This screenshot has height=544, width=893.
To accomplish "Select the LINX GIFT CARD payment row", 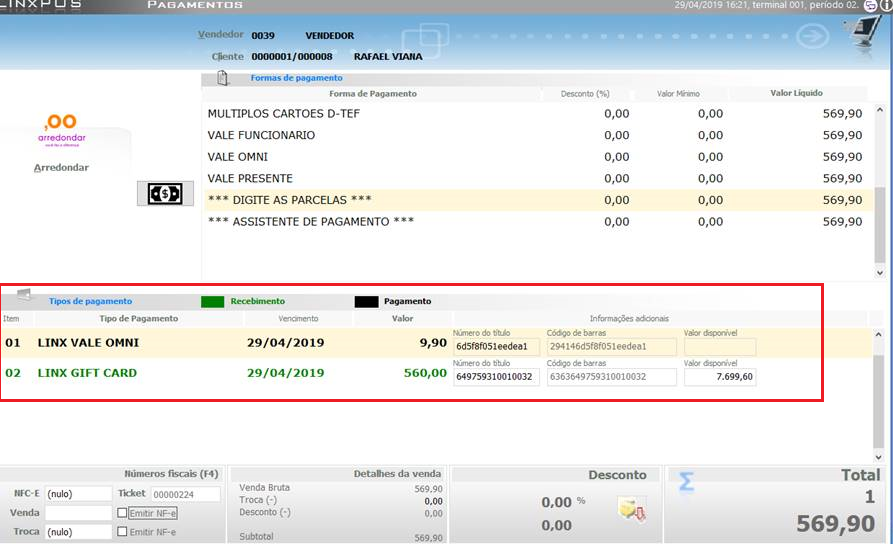I will click(436, 373).
